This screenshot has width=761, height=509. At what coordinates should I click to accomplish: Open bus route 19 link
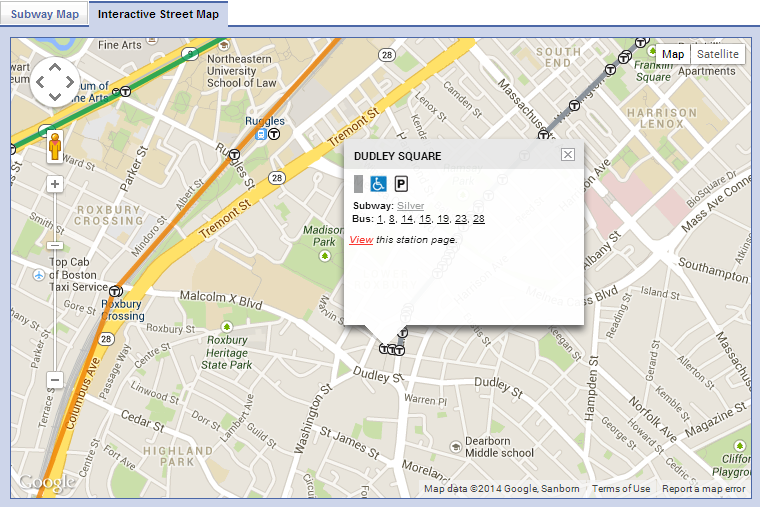coord(443,219)
